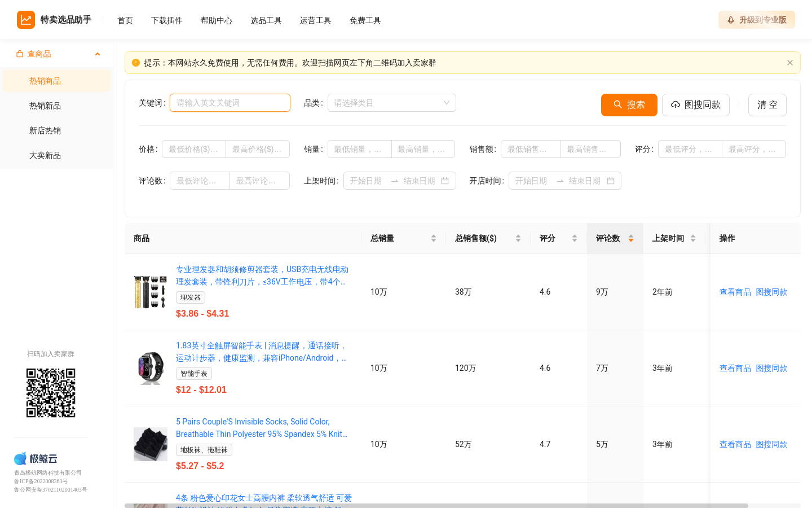Image resolution: width=812 pixels, height=508 pixels.
Task: Click the $3.86 - $4.31 price text
Action: pos(202,313)
